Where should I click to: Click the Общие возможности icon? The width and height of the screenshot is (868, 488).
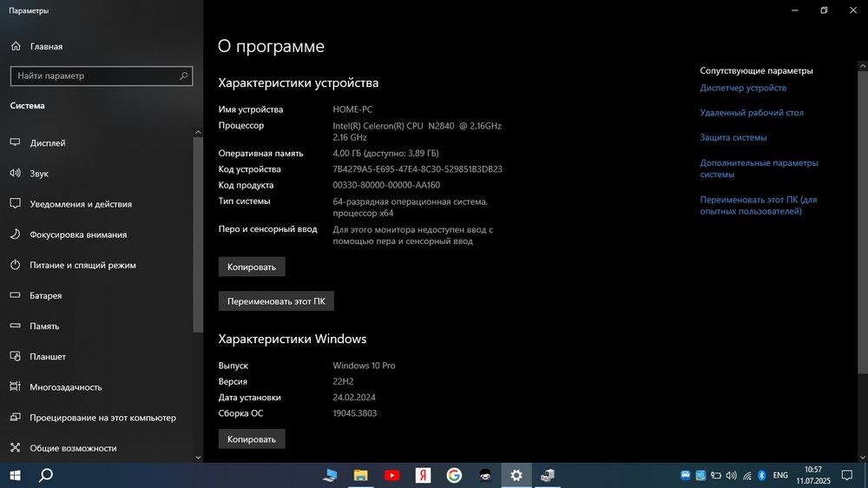[x=15, y=447]
